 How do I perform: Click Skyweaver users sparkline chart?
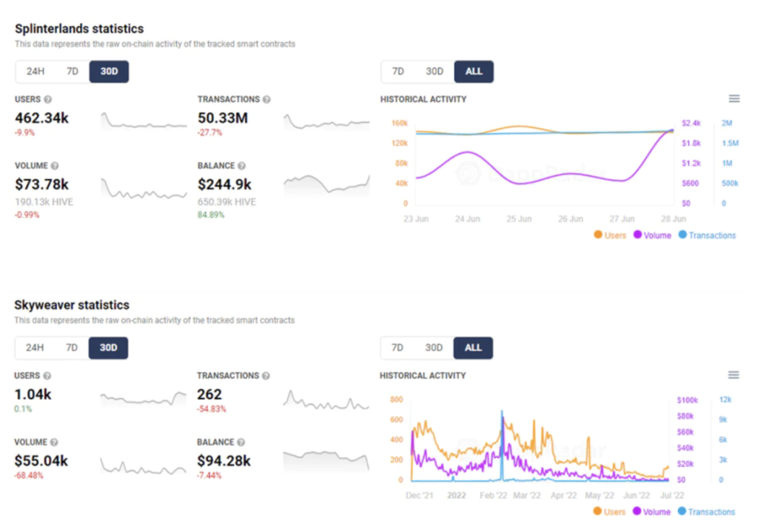tap(143, 399)
